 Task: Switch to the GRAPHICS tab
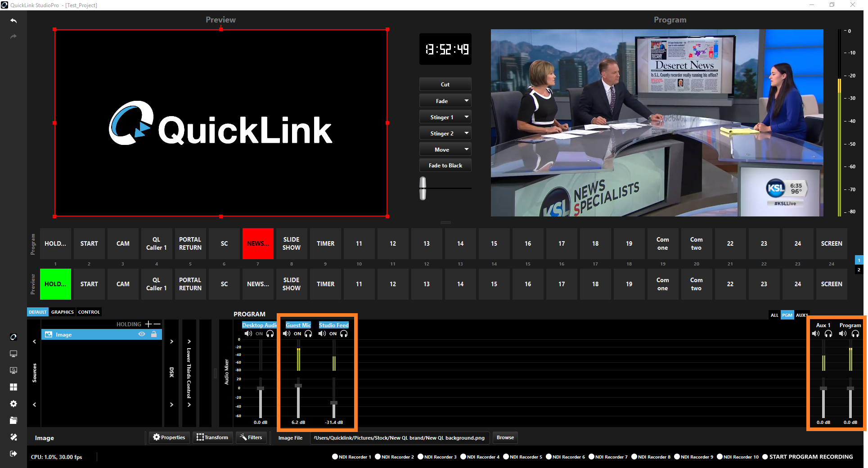pyautogui.click(x=63, y=312)
